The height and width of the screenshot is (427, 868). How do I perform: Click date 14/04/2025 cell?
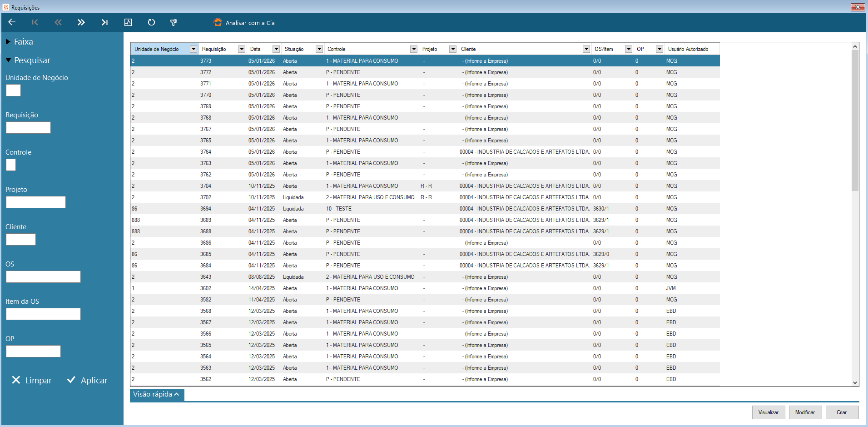(262, 288)
